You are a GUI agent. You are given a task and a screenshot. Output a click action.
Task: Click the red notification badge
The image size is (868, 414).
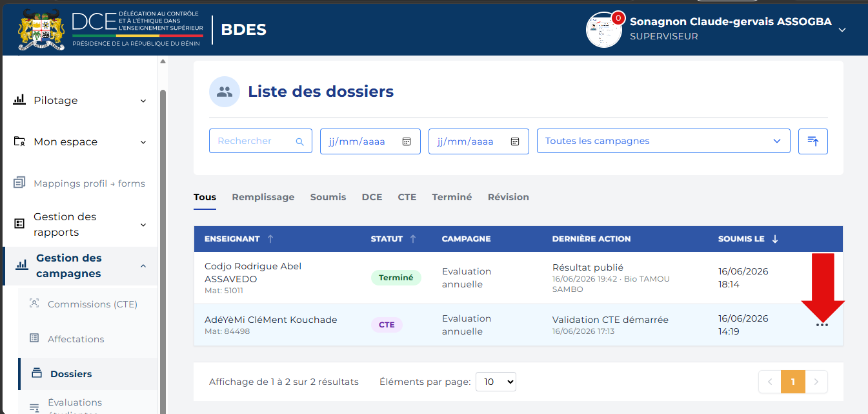point(618,18)
